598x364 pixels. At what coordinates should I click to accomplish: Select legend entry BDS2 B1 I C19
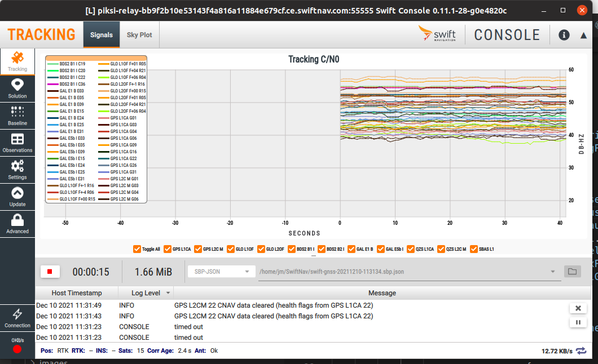tap(66, 64)
